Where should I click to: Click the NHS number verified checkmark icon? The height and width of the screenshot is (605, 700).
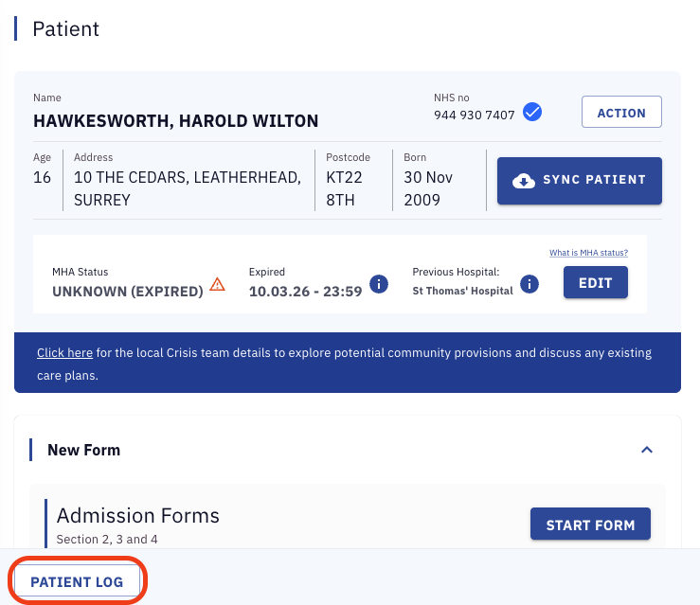tap(532, 114)
